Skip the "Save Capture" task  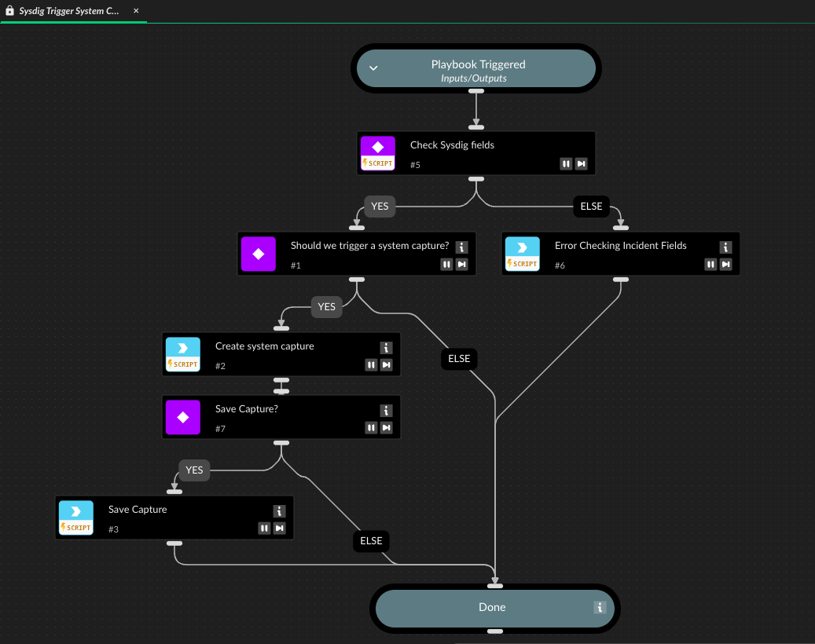(279, 528)
